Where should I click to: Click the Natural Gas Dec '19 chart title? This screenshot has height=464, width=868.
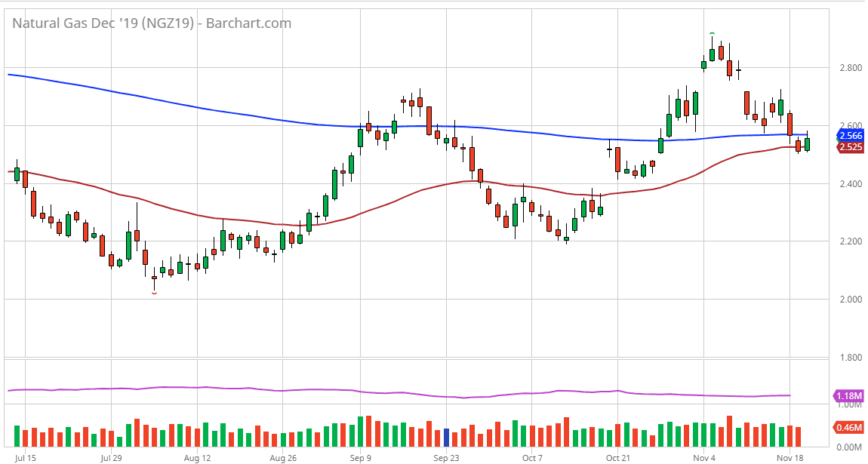152,23
